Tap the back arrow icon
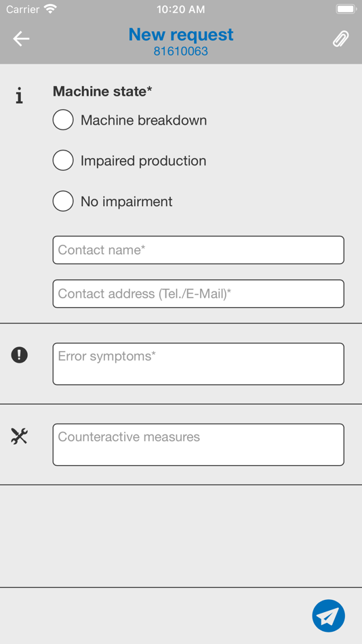 21,39
